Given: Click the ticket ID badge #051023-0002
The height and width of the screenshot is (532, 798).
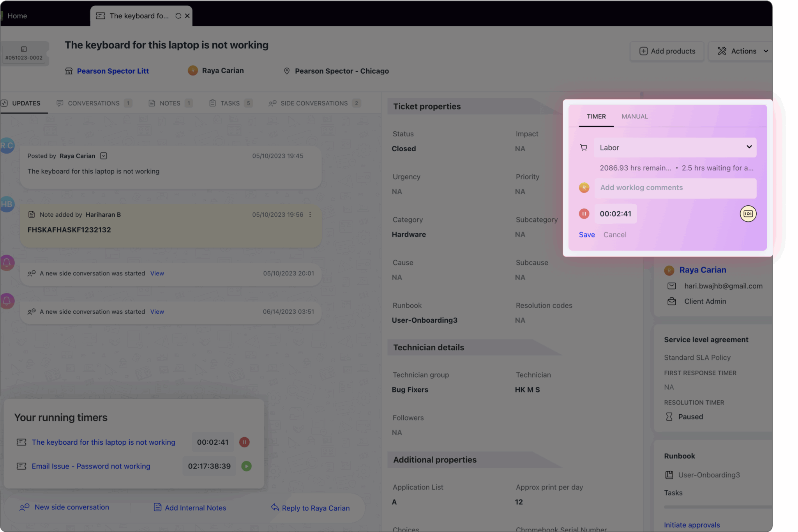Looking at the screenshot, I should tap(24, 53).
